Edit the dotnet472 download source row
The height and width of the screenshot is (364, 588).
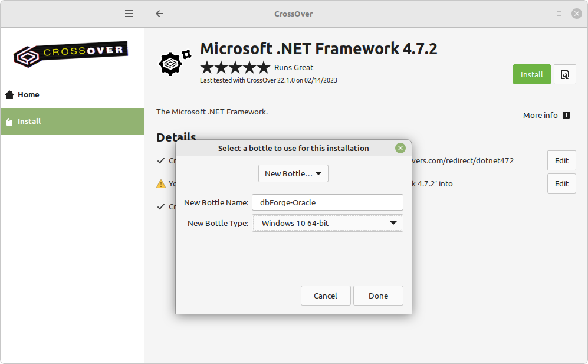click(561, 160)
